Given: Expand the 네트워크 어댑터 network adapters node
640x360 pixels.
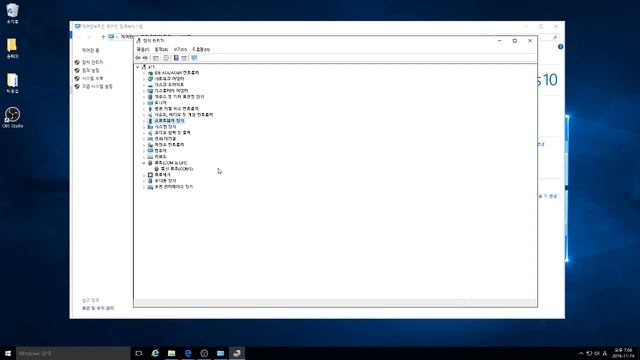Looking at the screenshot, I should [144, 79].
